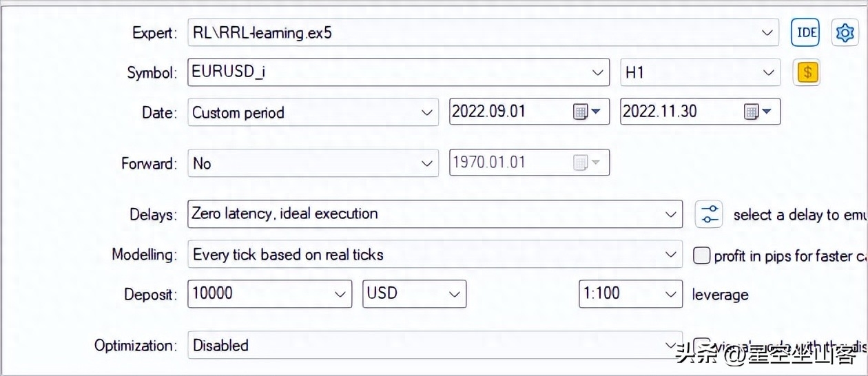
Task: Open the Expert in IDE editor
Action: [x=805, y=32]
